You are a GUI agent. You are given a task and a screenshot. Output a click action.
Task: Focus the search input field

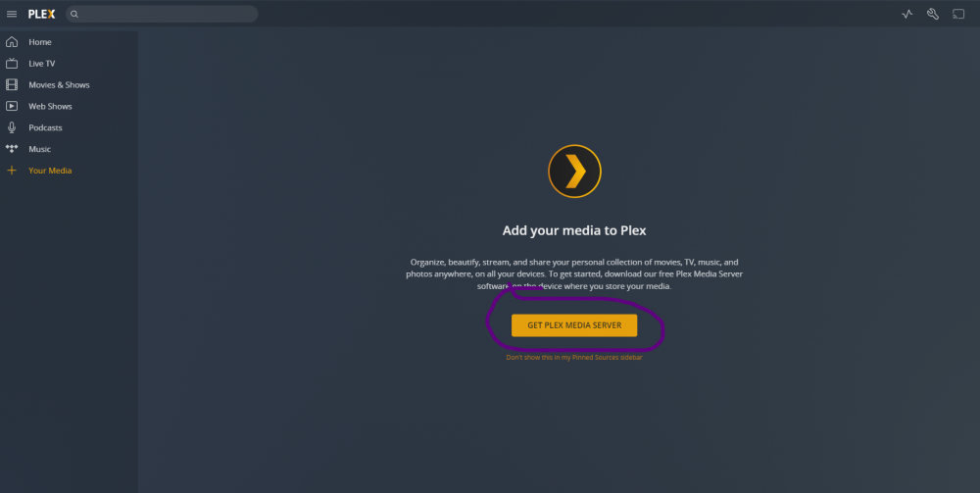tap(162, 14)
